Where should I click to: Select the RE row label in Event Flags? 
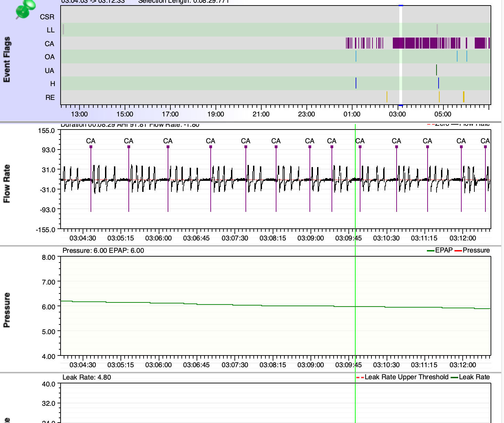click(x=50, y=97)
